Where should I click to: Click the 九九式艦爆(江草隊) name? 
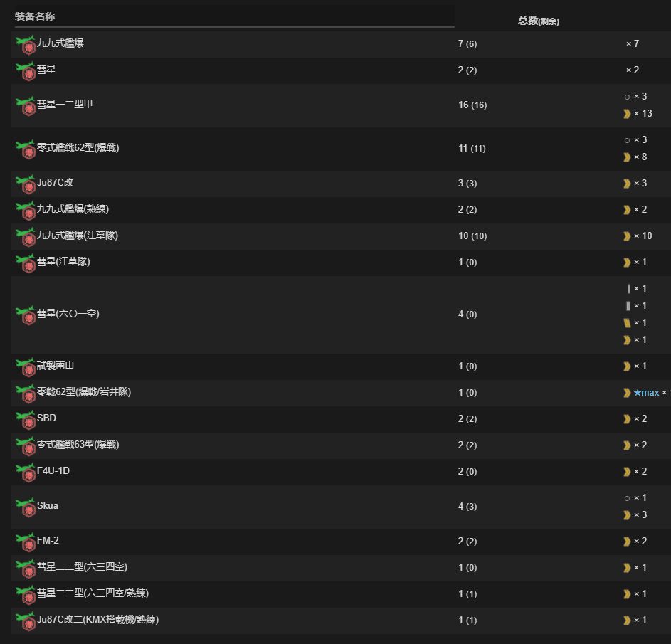(x=78, y=235)
